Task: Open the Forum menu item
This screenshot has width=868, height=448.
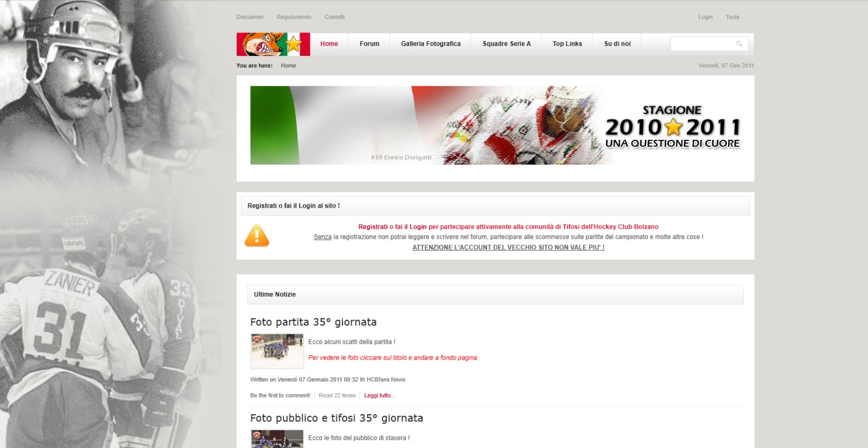Action: [x=369, y=44]
